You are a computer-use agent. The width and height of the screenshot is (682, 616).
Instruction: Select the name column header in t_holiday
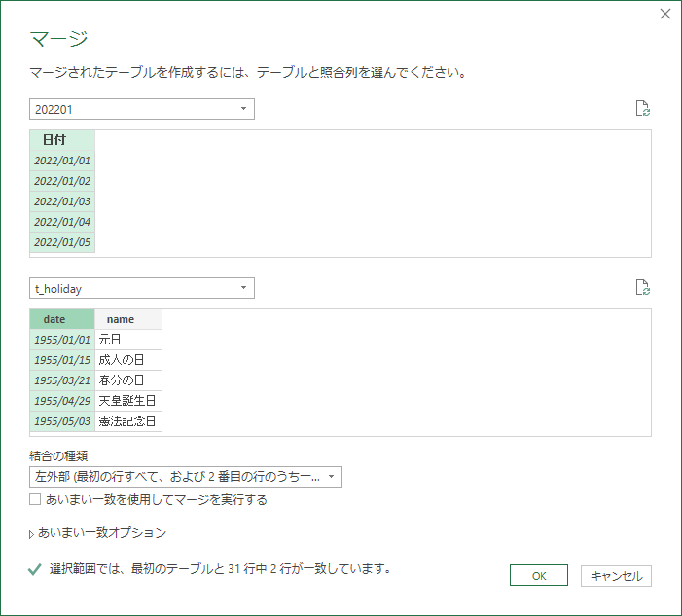(128, 319)
